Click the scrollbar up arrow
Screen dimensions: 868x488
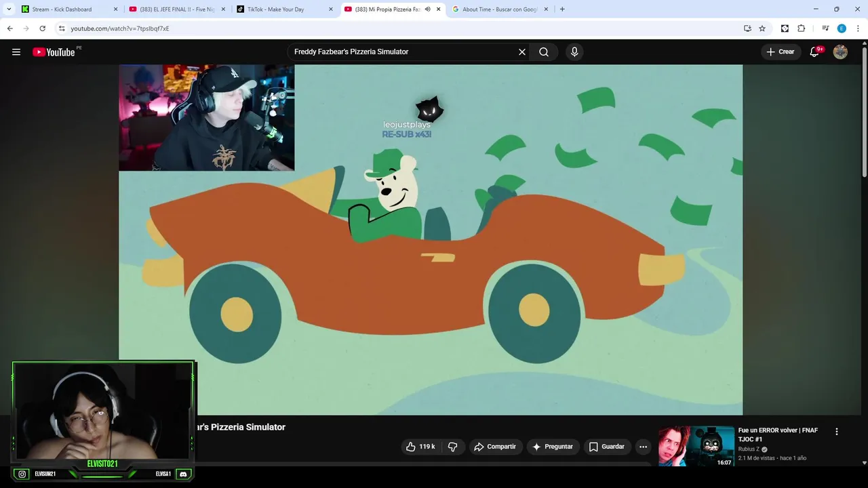(864, 43)
